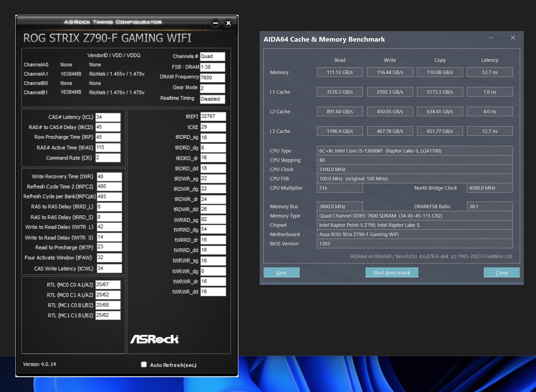Viewport: 536px width, 392px height.
Task: Minimize the AIDA64 benchmark window
Action: (491, 38)
